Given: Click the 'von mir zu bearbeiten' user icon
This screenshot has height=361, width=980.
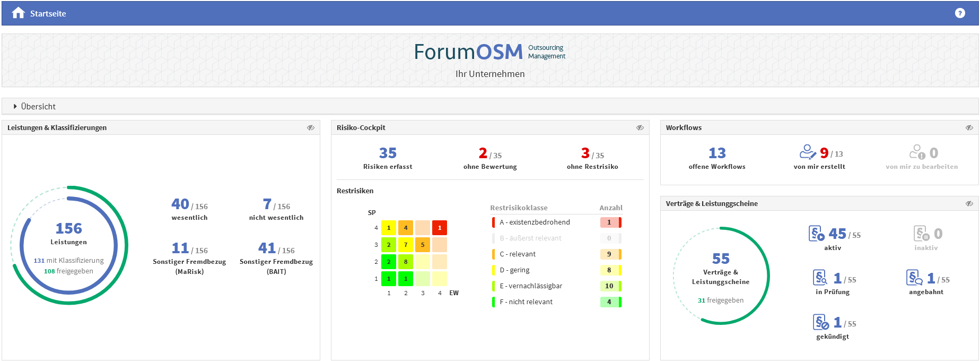Looking at the screenshot, I should coord(917,152).
